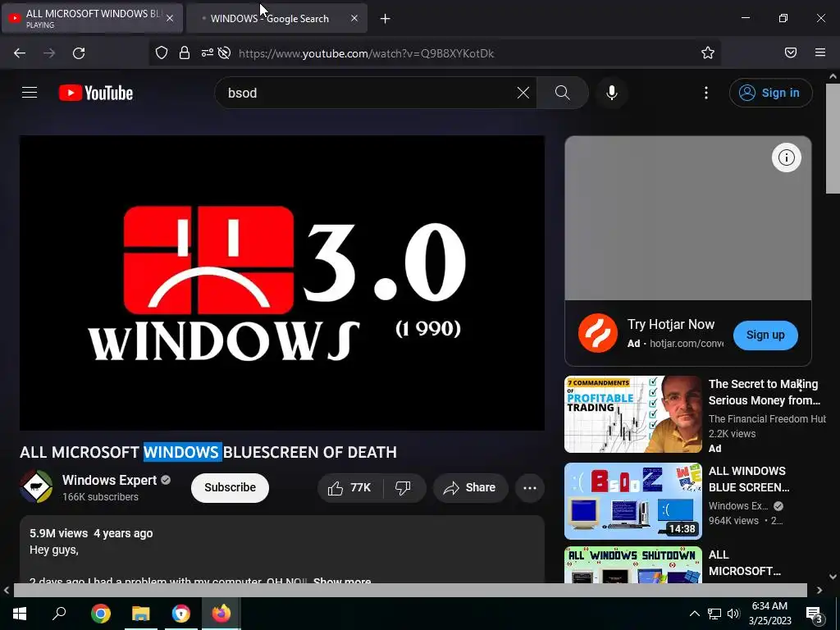Go back with the browser arrow
Viewport: 840px width, 630px height.
pos(20,53)
